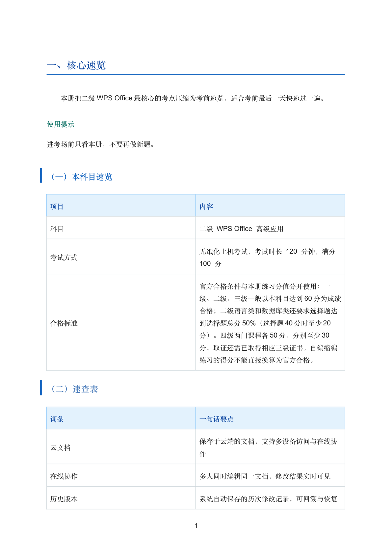Select the cell '在线协作'

121,475
